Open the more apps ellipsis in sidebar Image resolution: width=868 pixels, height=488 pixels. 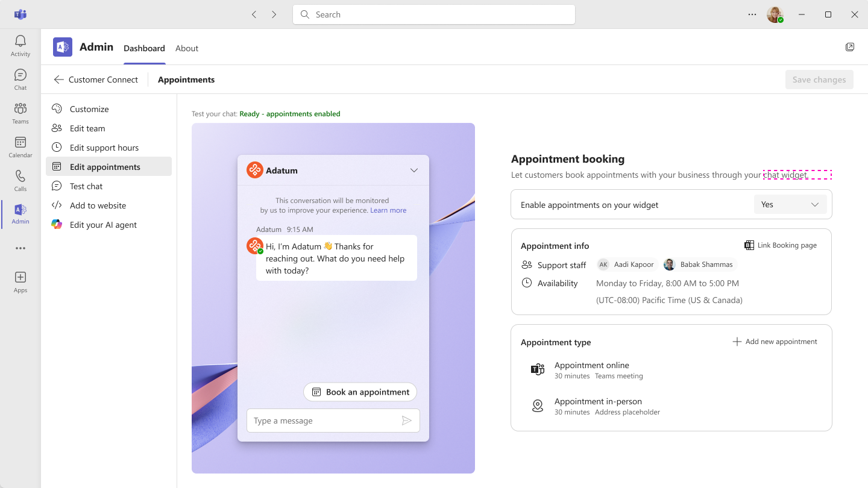click(20, 248)
